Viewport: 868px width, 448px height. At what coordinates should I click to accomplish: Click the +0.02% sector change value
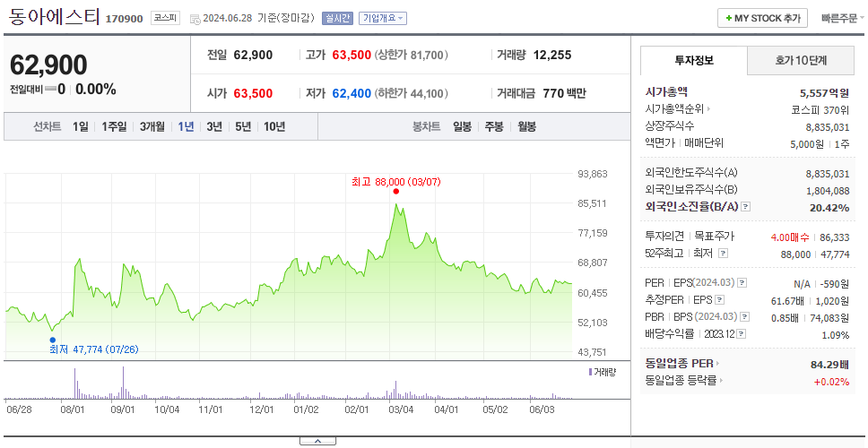pos(831,381)
